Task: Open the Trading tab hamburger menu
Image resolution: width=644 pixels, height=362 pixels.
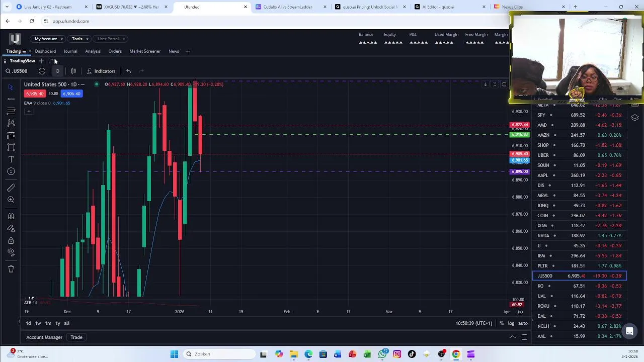Action: [24, 51]
